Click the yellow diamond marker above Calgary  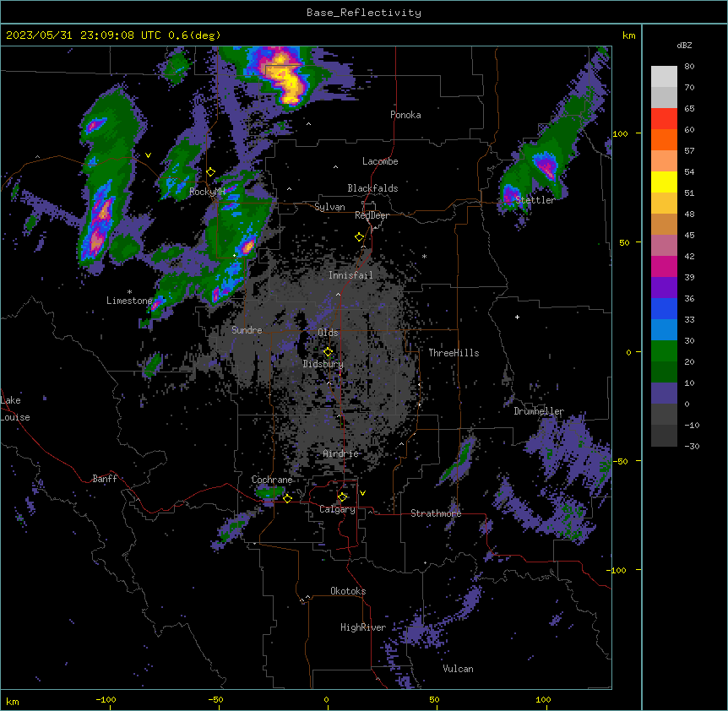[342, 497]
